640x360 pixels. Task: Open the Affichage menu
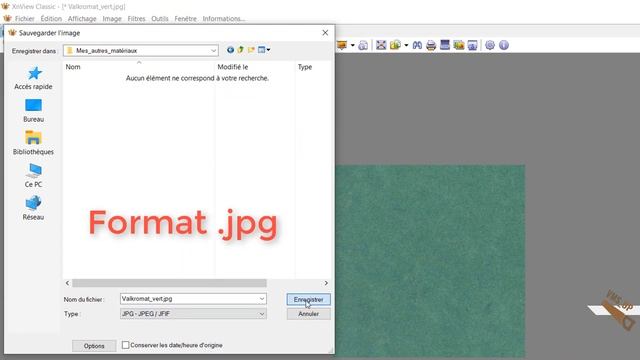tap(82, 19)
